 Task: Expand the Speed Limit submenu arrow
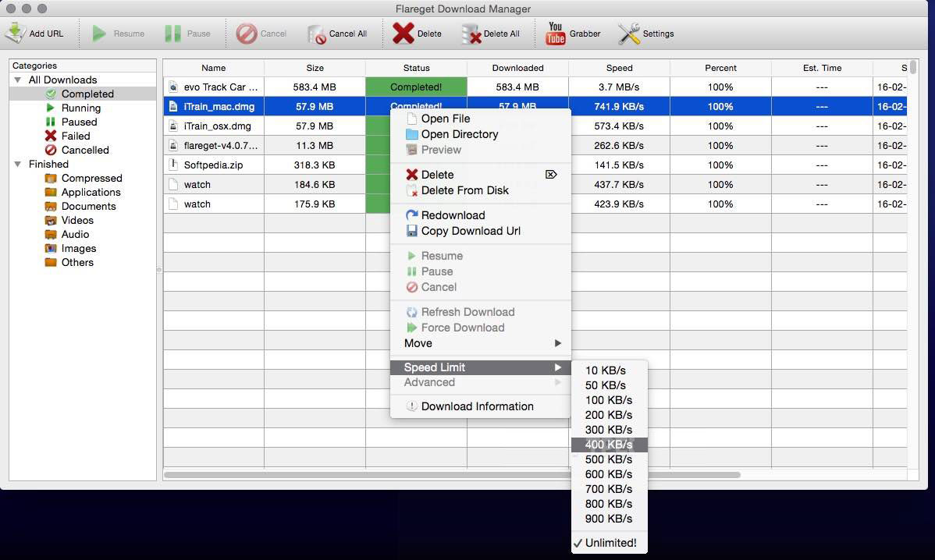coord(557,367)
